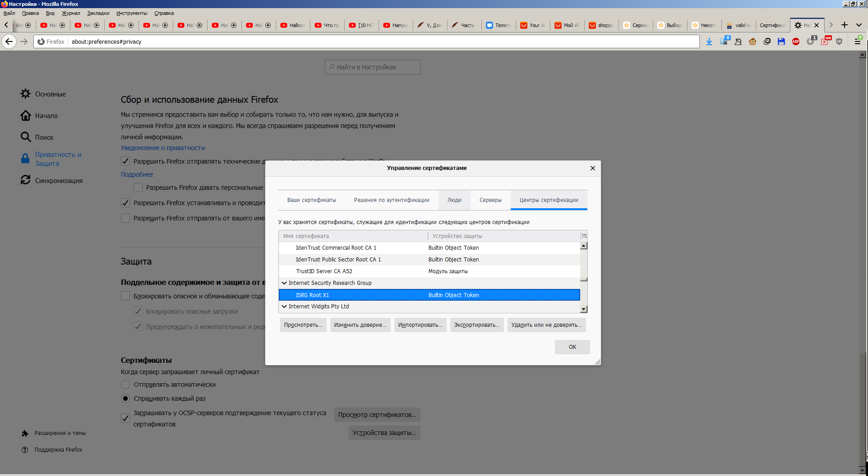The height and width of the screenshot is (476, 868).
Task: Open the Firefox hamburger menu
Action: pos(858,41)
